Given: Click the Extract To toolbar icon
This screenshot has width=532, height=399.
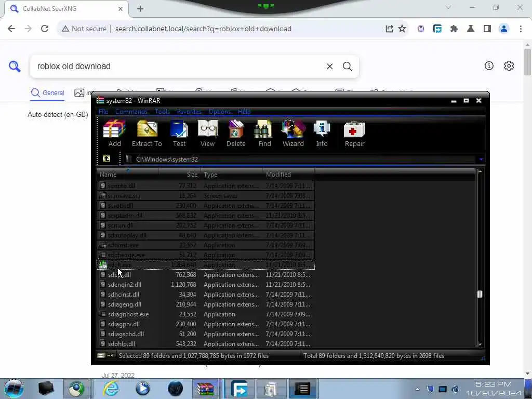Looking at the screenshot, I should point(147,134).
